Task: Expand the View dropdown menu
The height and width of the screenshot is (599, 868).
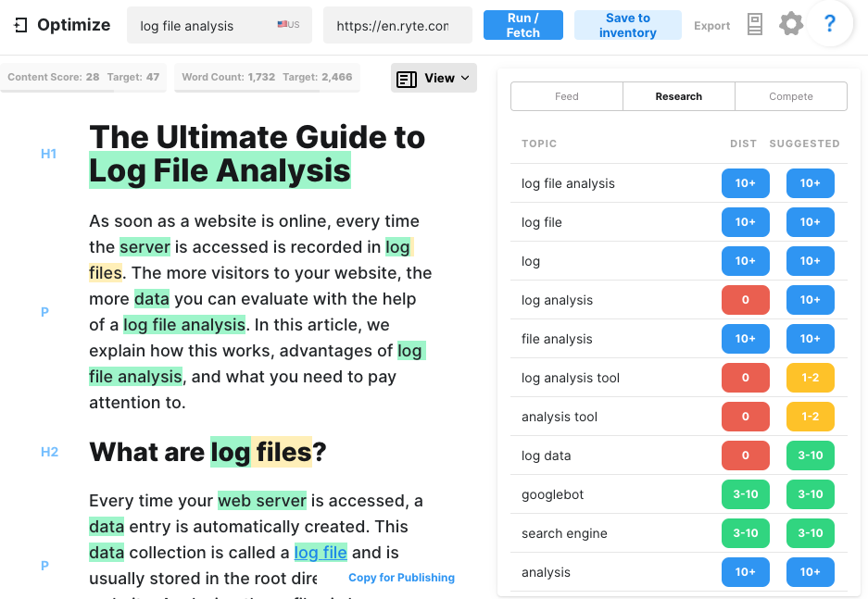Action: 434,79
